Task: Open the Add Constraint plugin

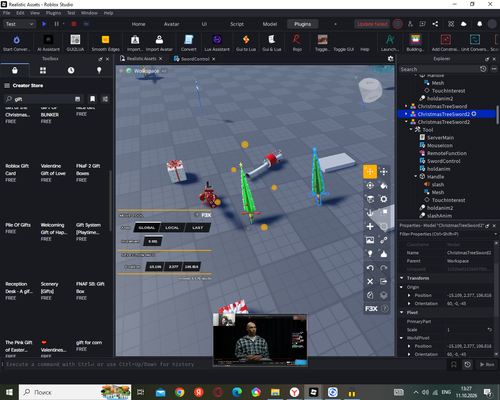Action: [446, 43]
